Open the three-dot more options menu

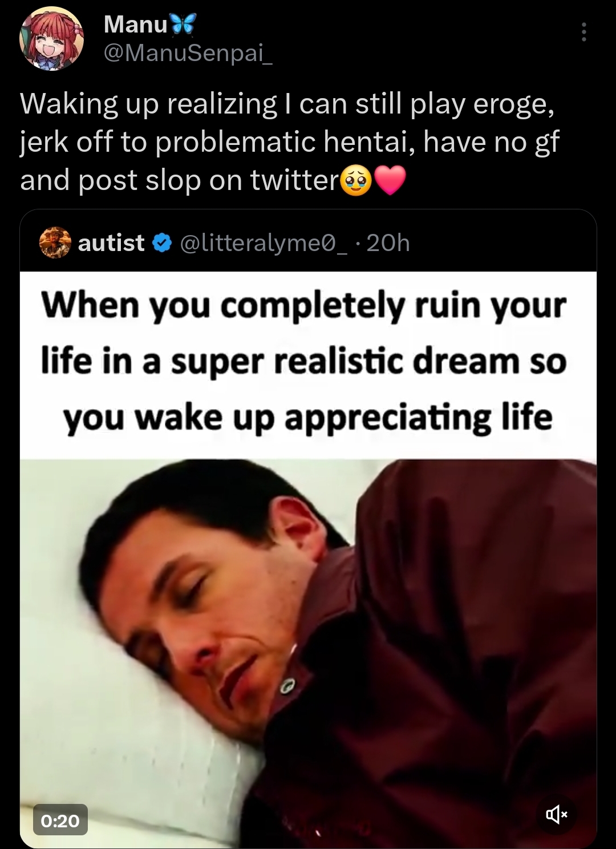(x=583, y=33)
